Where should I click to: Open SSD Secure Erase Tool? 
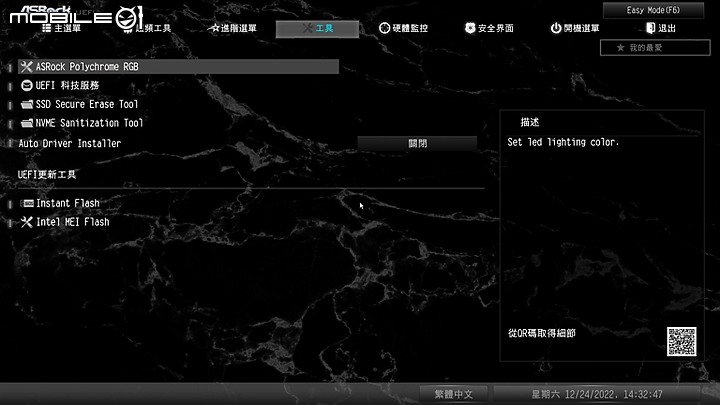coord(87,104)
